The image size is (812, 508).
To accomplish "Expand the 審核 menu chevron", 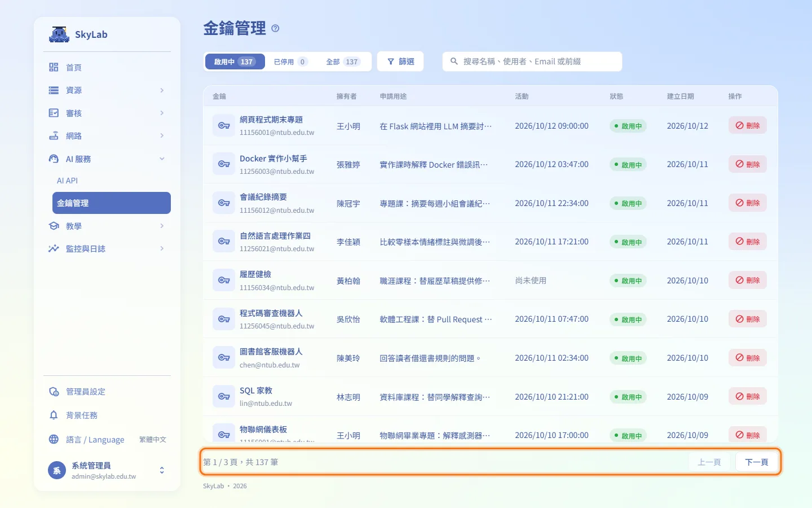I will (162, 113).
